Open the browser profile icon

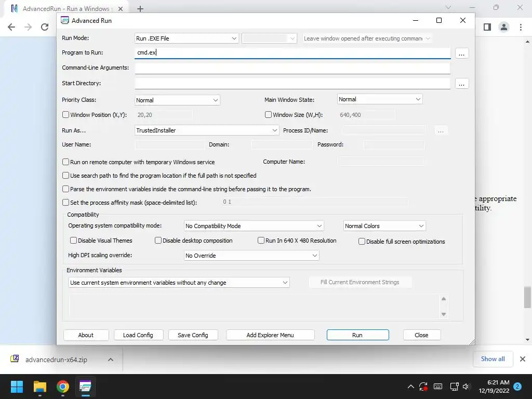504,27
